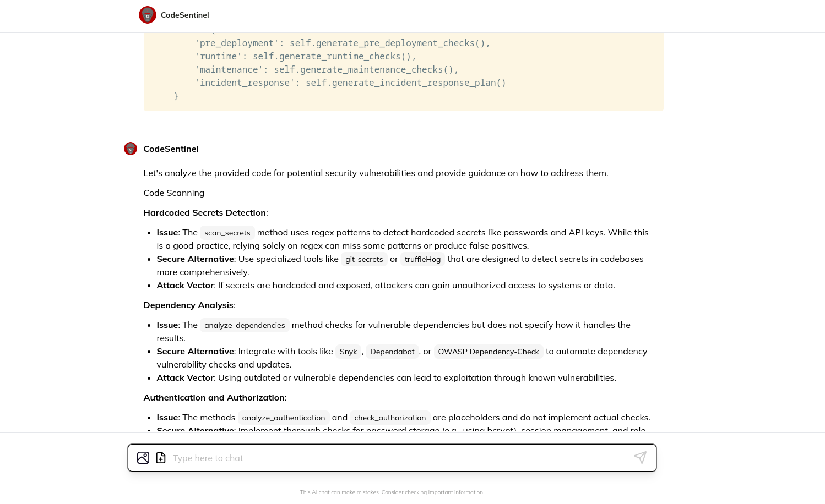Click the Snyk code tag
The width and height of the screenshot is (825, 504).
pyautogui.click(x=348, y=352)
